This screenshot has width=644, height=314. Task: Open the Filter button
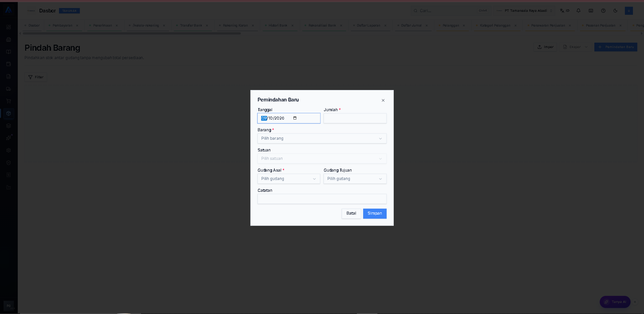pyautogui.click(x=36, y=77)
